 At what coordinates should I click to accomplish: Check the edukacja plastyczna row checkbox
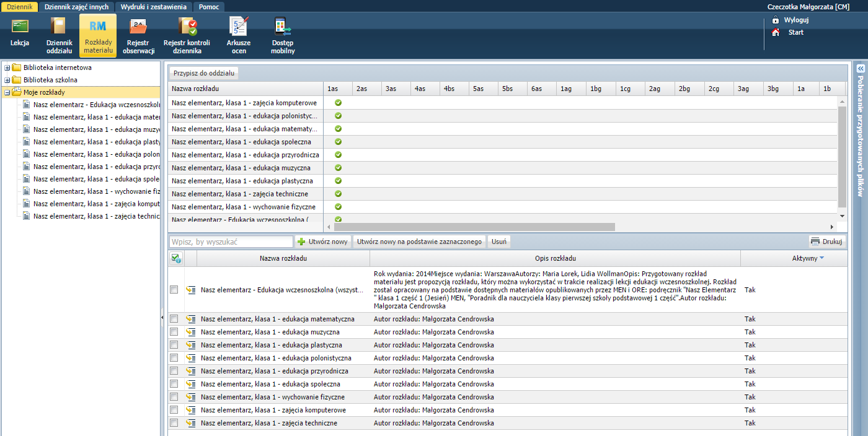(x=174, y=345)
